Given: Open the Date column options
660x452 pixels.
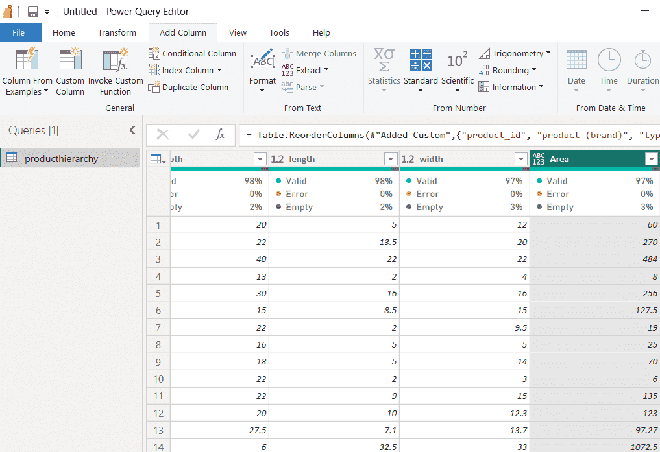Looking at the screenshot, I should (576, 70).
